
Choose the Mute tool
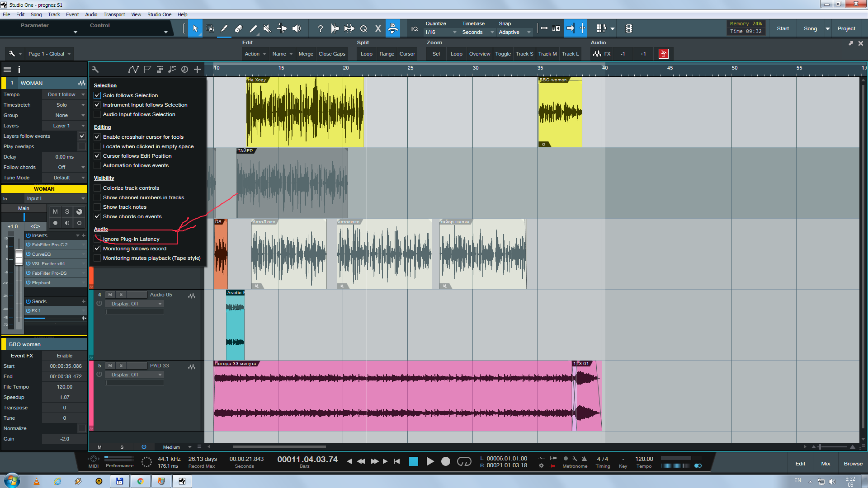tap(267, 28)
